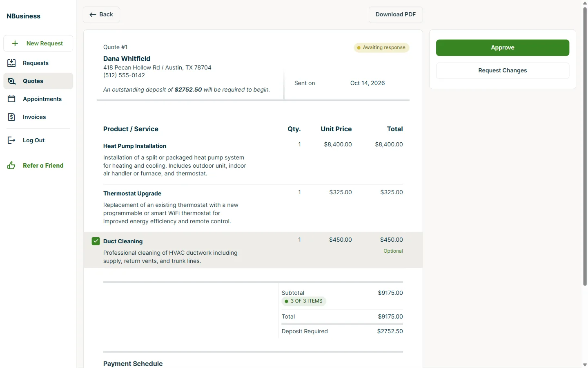Approve the quote
The width and height of the screenshot is (588, 368).
click(502, 48)
